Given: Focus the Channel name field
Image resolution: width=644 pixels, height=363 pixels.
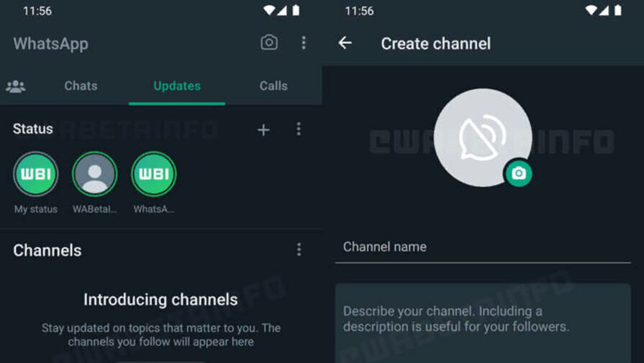Looking at the screenshot, I should click(483, 247).
